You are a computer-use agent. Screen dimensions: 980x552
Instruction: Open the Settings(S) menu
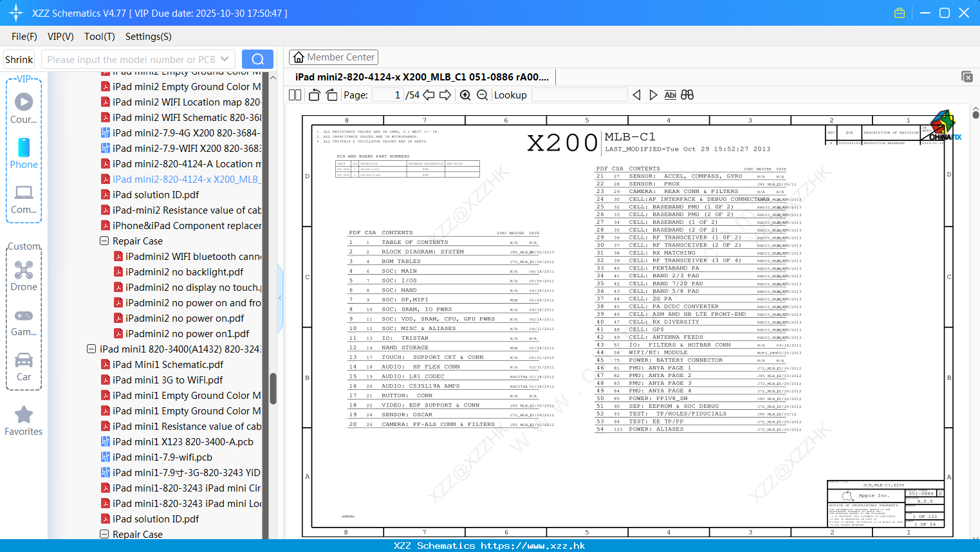tap(149, 37)
